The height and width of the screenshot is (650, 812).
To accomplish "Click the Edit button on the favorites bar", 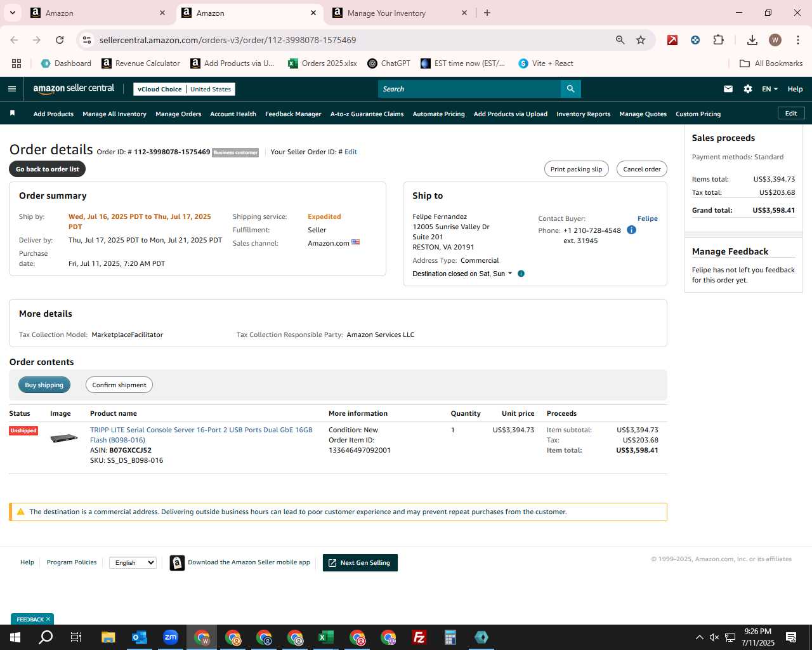I will pyautogui.click(x=791, y=113).
